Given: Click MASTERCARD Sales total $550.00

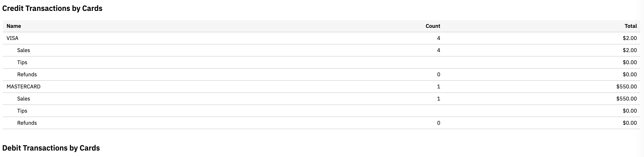Looking at the screenshot, I should (x=626, y=99).
